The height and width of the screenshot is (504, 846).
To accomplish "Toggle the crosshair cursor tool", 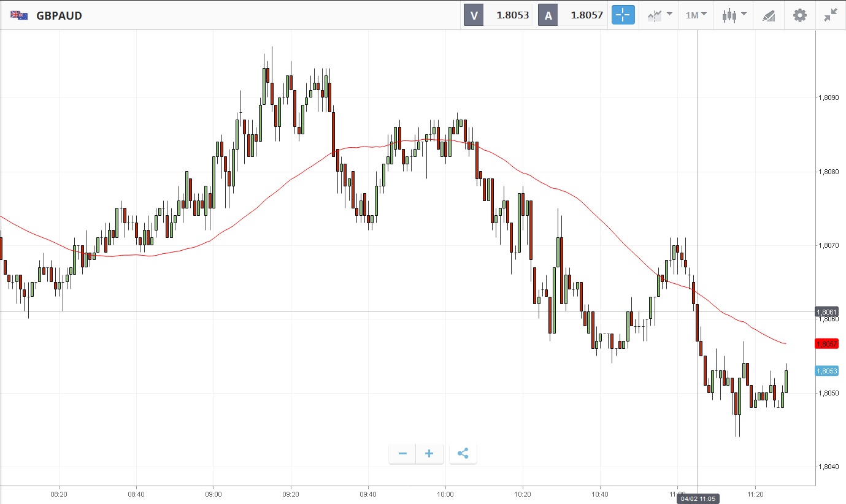I will [623, 15].
